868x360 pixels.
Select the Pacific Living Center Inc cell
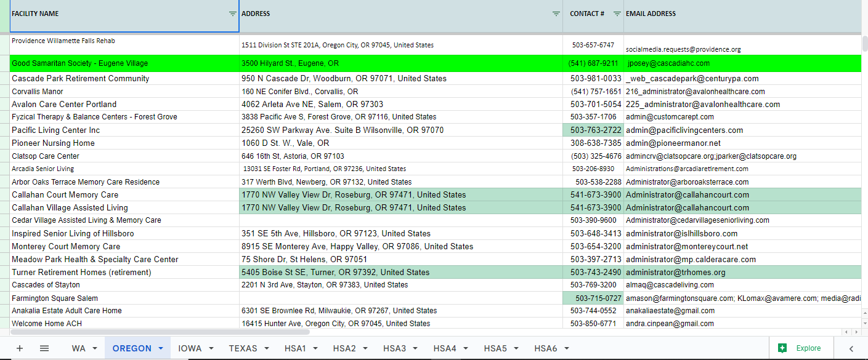coord(124,130)
